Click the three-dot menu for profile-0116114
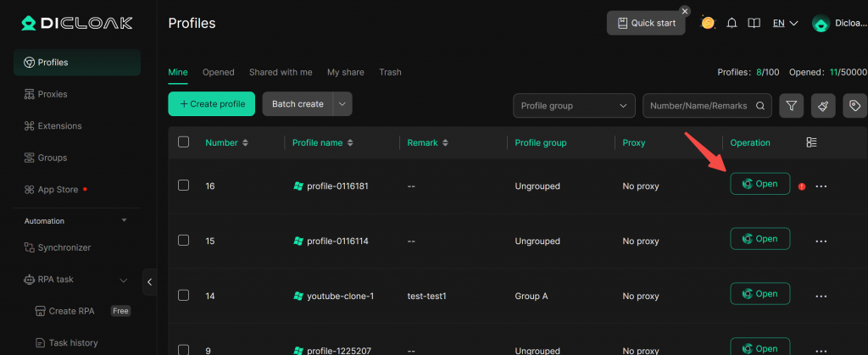The height and width of the screenshot is (355, 868). click(821, 241)
